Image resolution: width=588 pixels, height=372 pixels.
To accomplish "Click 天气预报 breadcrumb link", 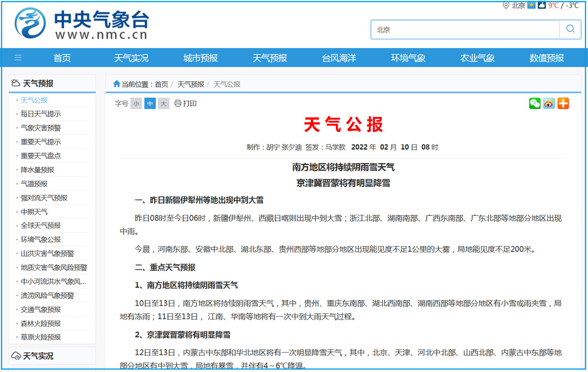I will click(x=191, y=84).
